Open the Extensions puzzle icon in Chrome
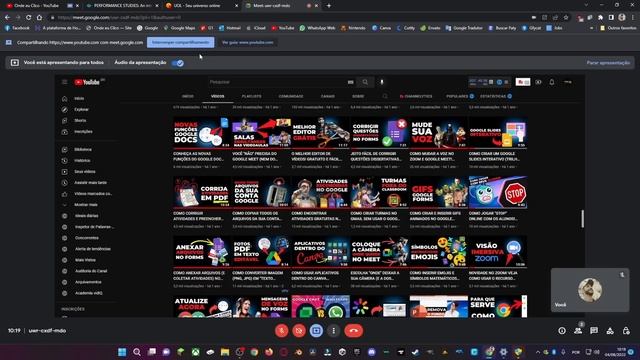The width and height of the screenshot is (640, 360). (x=600, y=17)
